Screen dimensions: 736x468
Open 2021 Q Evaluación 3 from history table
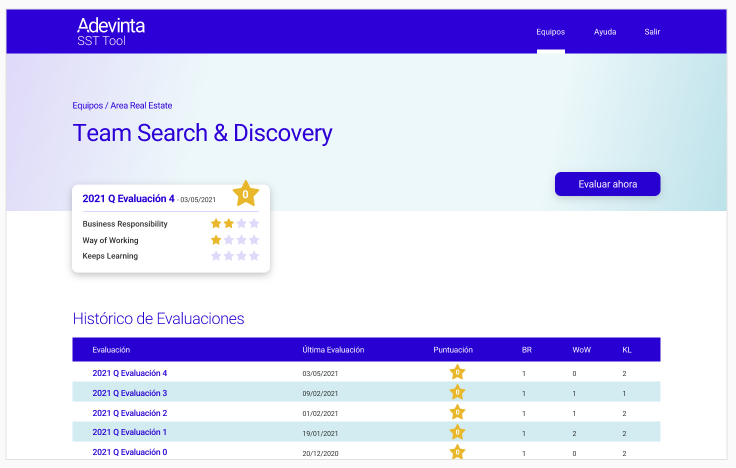pos(129,393)
